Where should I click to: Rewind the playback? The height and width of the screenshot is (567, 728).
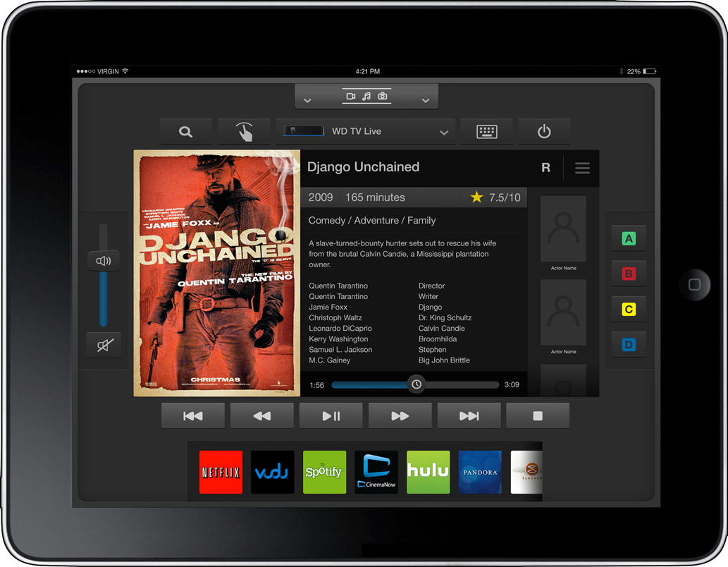coord(262,415)
